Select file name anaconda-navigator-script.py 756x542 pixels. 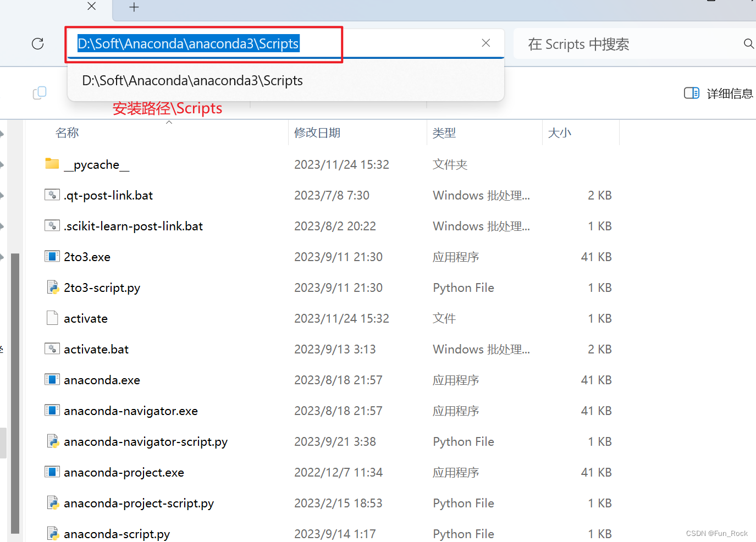pyautogui.click(x=146, y=441)
